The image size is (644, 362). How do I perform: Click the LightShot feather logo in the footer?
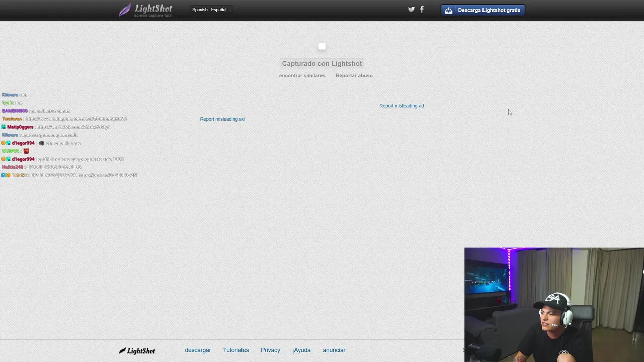[137, 351]
